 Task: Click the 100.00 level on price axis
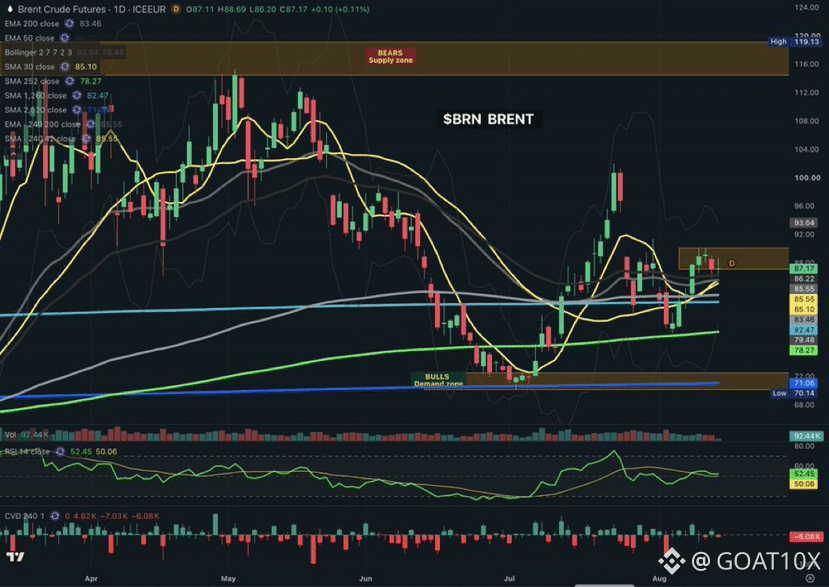(807, 178)
